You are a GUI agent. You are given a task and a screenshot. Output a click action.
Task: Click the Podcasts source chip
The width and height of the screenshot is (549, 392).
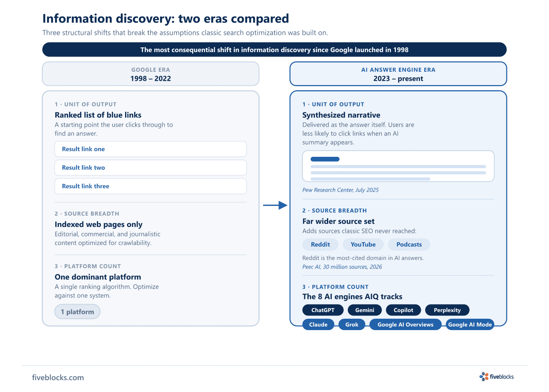pos(409,244)
